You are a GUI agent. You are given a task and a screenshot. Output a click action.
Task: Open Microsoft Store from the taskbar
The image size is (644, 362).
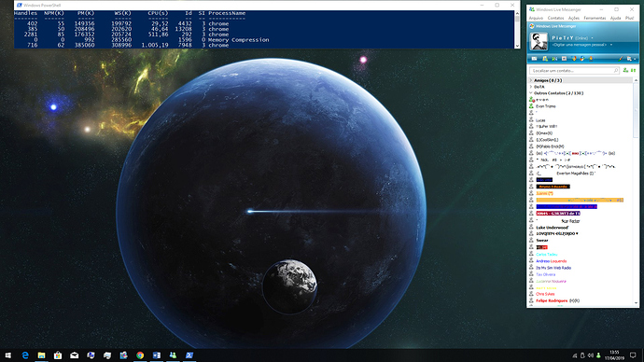58,355
